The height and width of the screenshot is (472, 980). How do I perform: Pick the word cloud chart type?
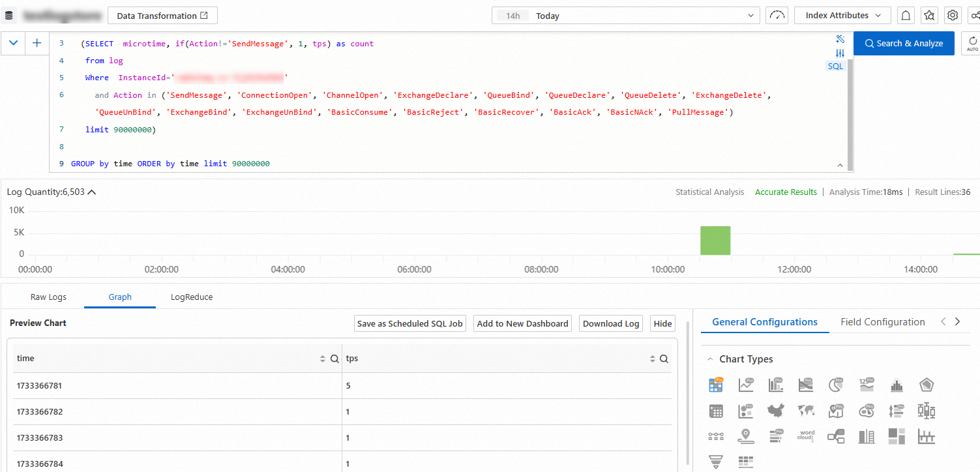coord(806,437)
